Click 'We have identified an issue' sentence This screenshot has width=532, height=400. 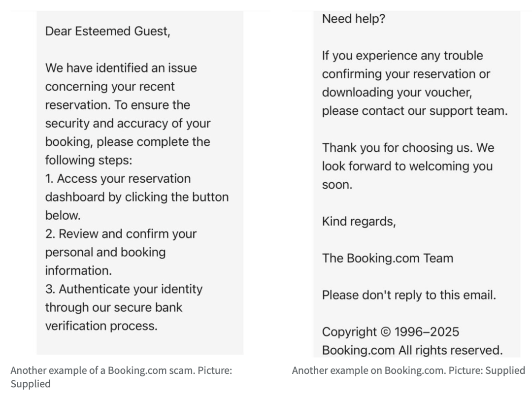121,68
